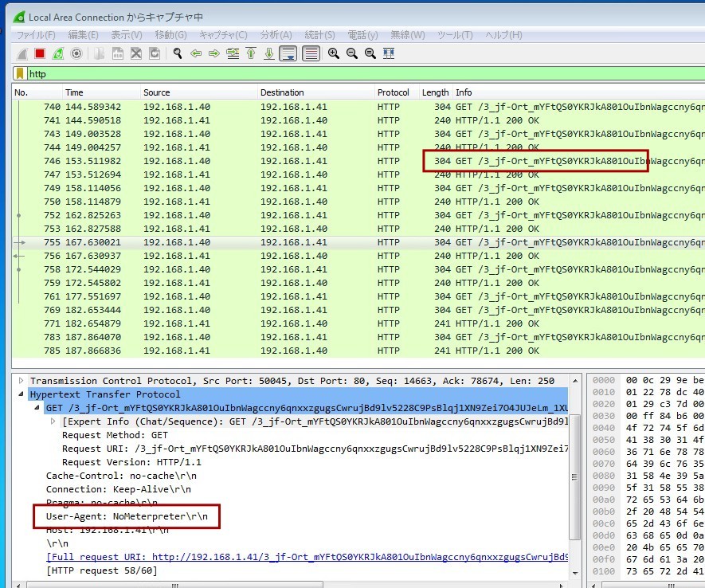The height and width of the screenshot is (588, 705).
Task: Expand the Expert Info (Chat/Sequence) node
Action: point(53,421)
